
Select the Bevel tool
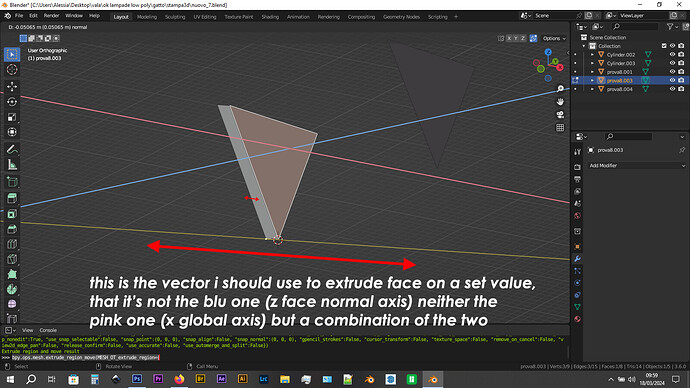[x=12, y=229]
